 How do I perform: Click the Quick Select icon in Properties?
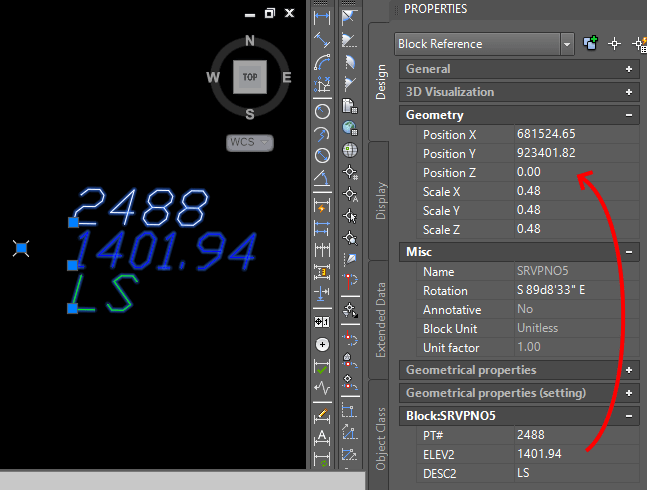click(x=639, y=44)
